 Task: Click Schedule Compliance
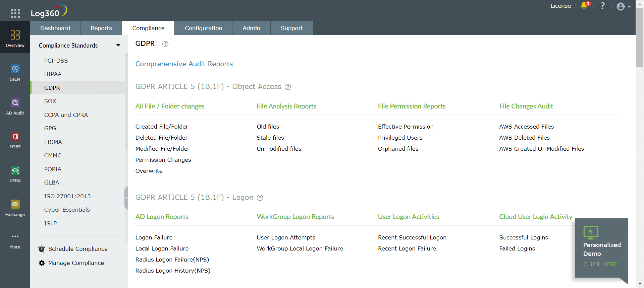(77, 249)
